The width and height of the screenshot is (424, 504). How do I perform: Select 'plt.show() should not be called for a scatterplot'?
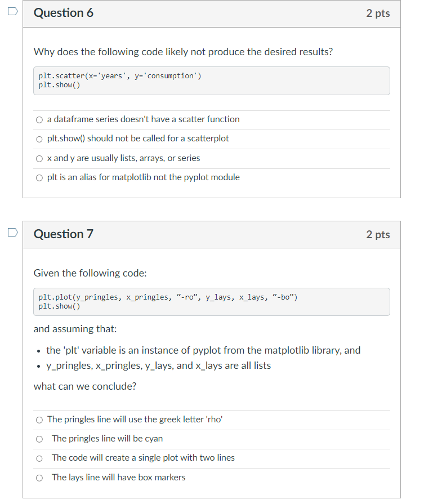pyautogui.click(x=39, y=139)
